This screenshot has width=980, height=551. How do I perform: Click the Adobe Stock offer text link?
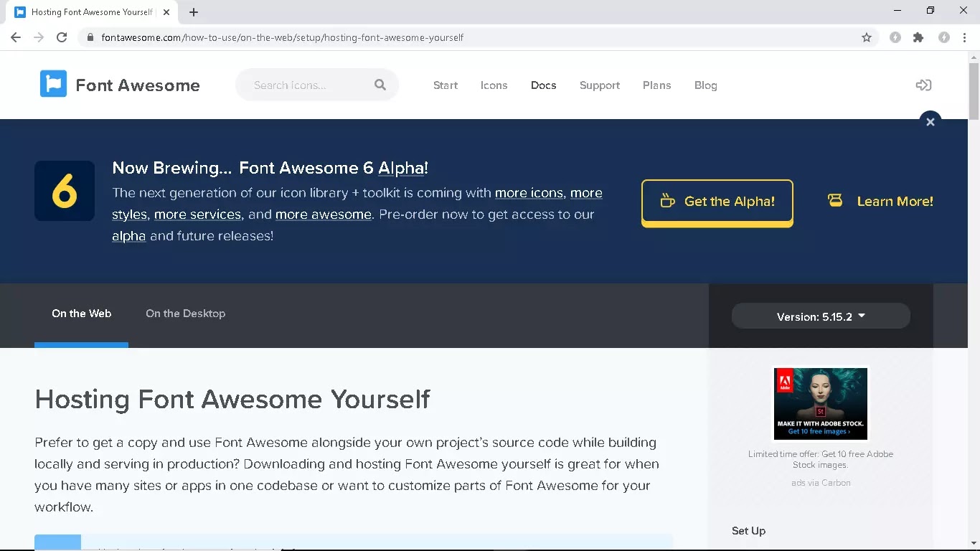[821, 459]
